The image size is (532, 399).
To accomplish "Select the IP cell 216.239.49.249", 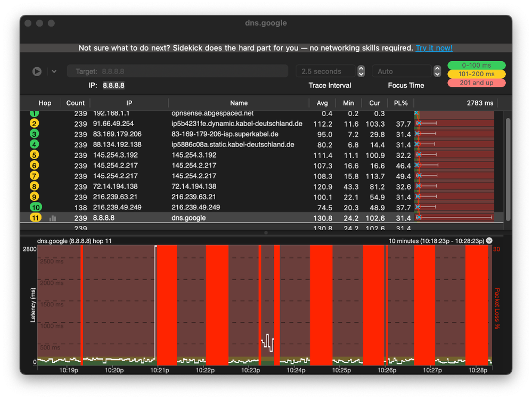I will coord(117,207).
